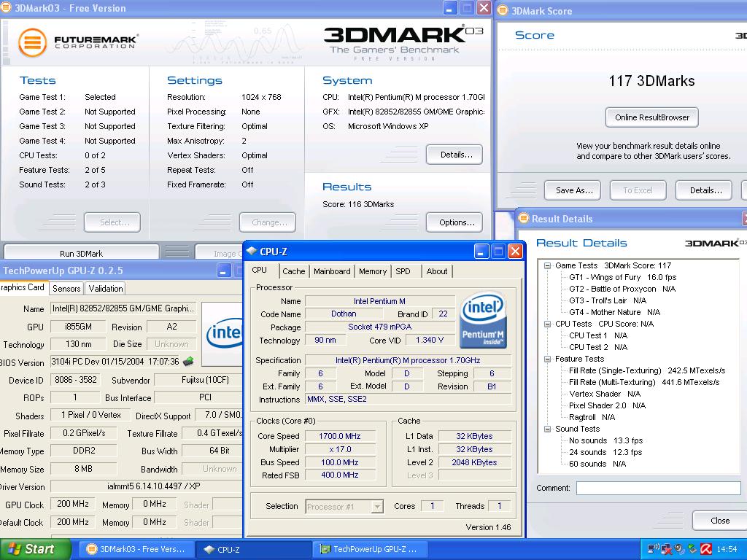Minimize the GPU-Z window
Viewport: 747px width, 560px height.
[223, 271]
